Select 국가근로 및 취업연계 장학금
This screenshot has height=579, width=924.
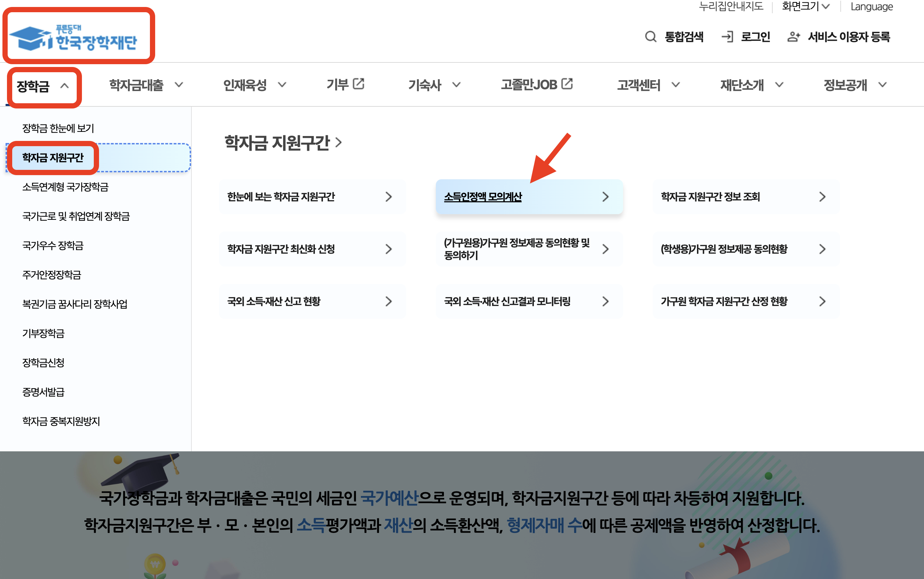pos(76,216)
